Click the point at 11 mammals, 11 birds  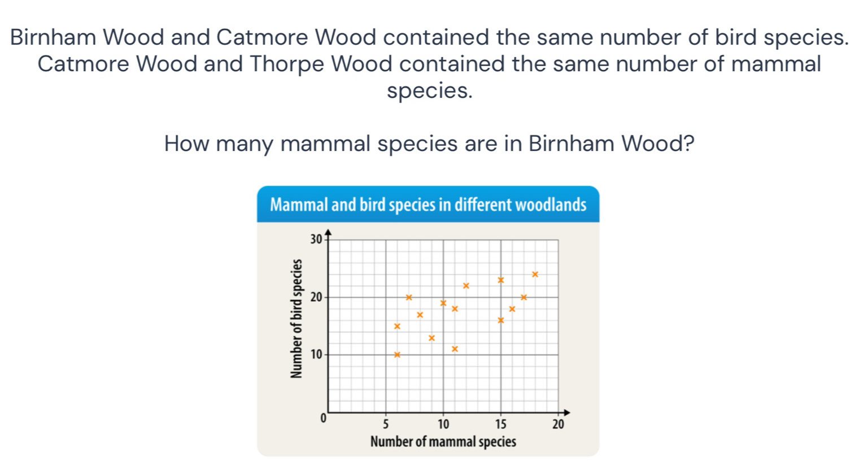[455, 349]
